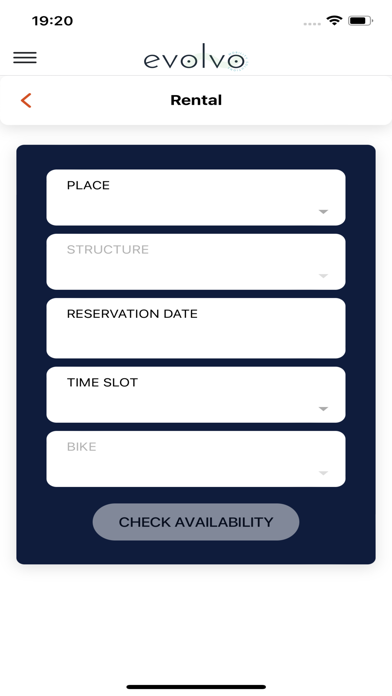Open the hamburger menu icon
Screen dimensions: 392x696
coord(25,58)
